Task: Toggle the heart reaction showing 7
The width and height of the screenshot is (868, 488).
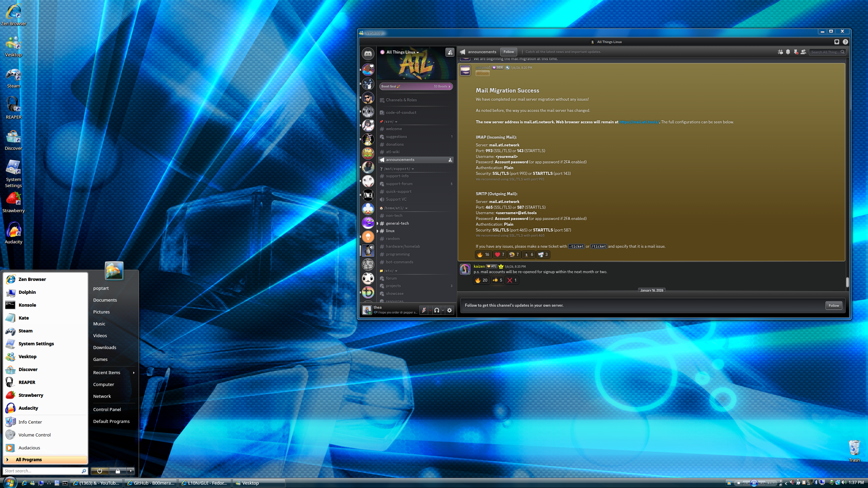Action: (500, 255)
